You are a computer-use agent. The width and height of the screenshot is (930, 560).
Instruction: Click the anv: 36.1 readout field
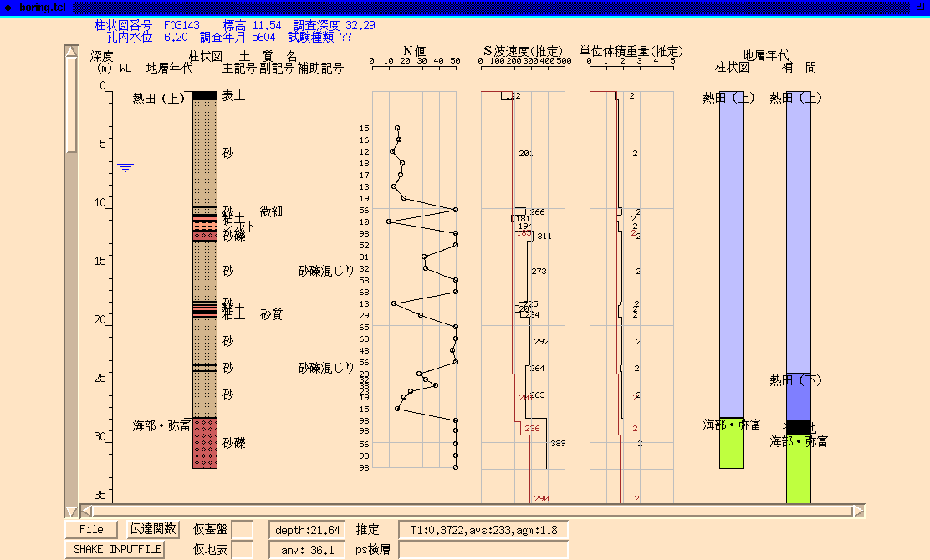click(x=307, y=549)
